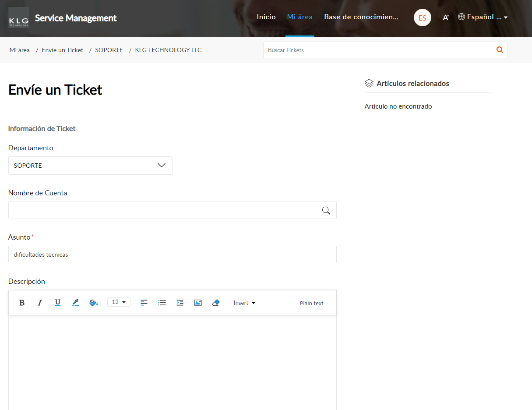532x410 pixels.
Task: Insert a bulleted list
Action: coord(162,303)
